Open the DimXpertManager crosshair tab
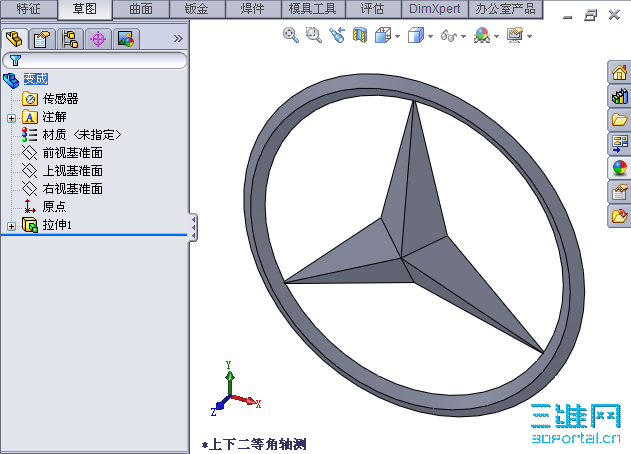 [x=98, y=39]
